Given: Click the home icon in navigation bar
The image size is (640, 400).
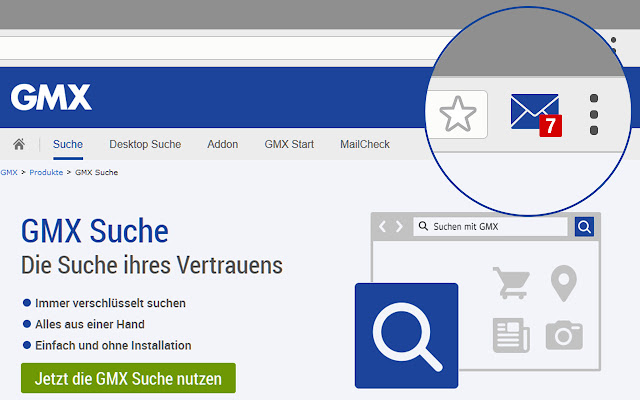Looking at the screenshot, I should pos(19,144).
